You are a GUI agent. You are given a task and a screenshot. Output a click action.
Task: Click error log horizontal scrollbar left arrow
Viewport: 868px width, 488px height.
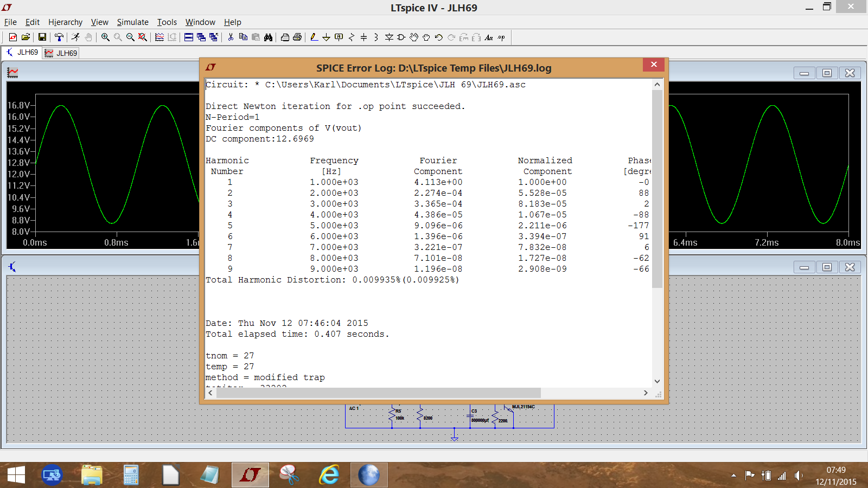[x=210, y=393]
